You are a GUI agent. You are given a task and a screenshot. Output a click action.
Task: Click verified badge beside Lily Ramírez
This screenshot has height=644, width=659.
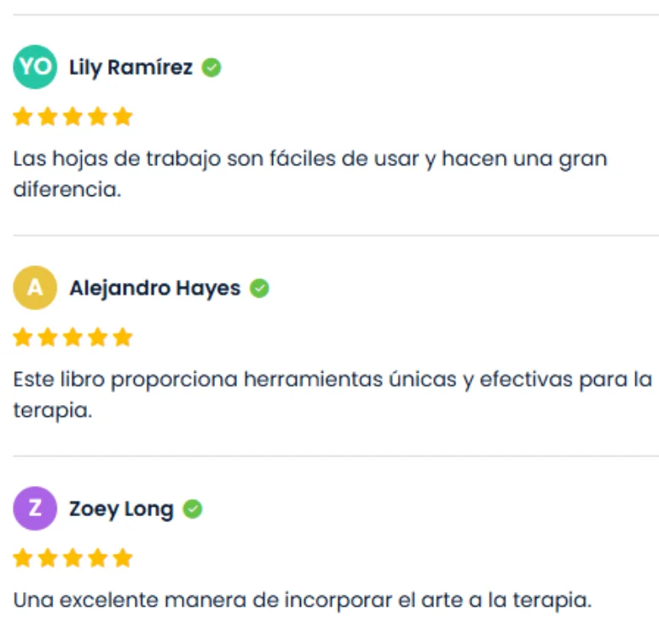(211, 68)
